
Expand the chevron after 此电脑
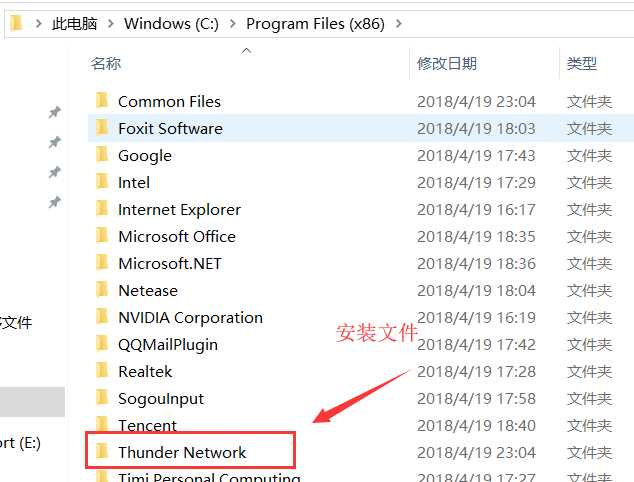[111, 23]
